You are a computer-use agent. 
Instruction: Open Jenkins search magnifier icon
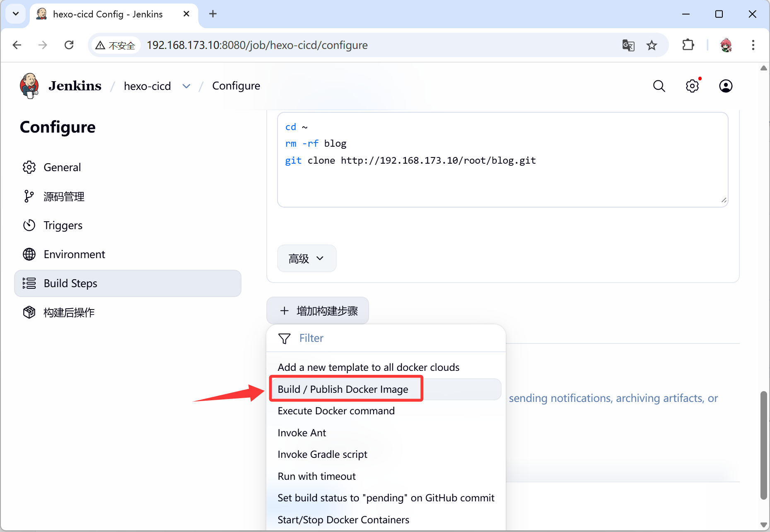[x=659, y=86]
